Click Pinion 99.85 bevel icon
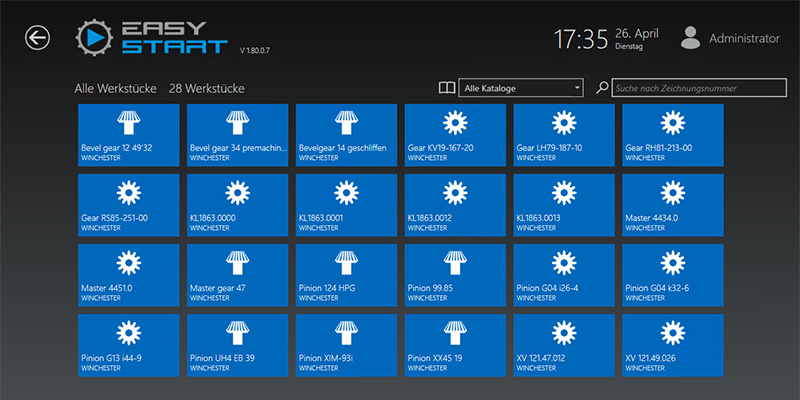 455,263
